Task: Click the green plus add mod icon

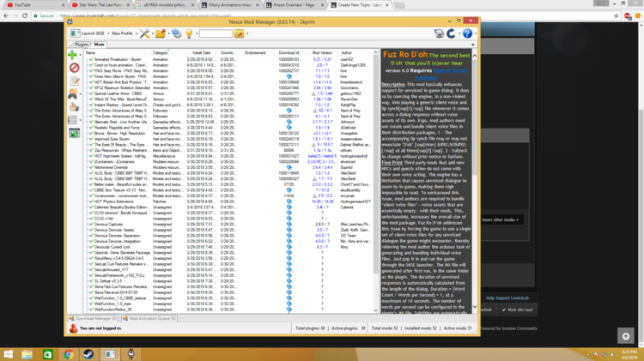Action: point(72,55)
